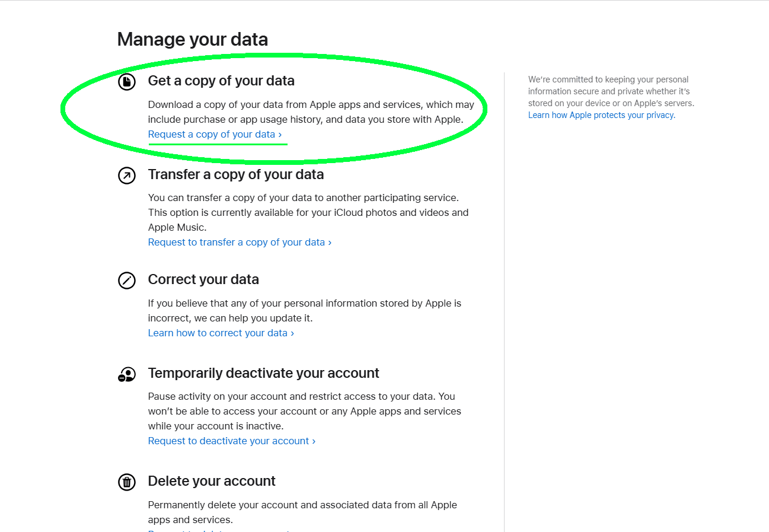
Task: Click the pencil icon beside Correct your data
Action: [127, 280]
